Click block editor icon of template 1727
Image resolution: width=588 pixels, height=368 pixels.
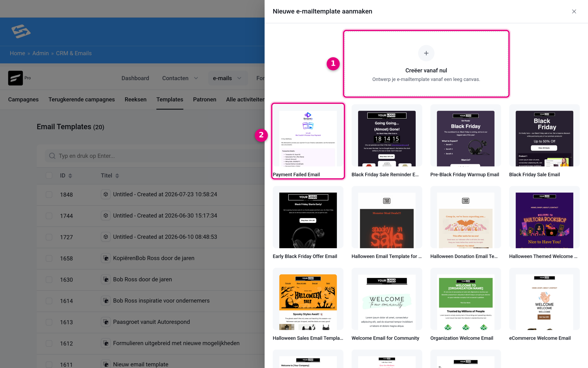click(x=106, y=237)
